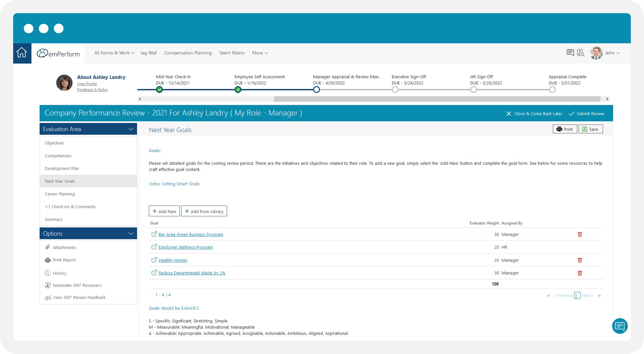
Task: Click the employee record search icon
Action: tap(581, 53)
